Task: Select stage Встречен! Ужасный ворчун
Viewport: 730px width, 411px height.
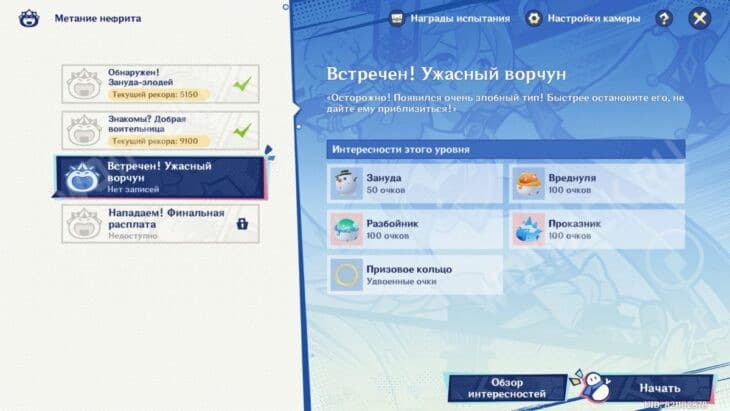Action: pyautogui.click(x=160, y=177)
